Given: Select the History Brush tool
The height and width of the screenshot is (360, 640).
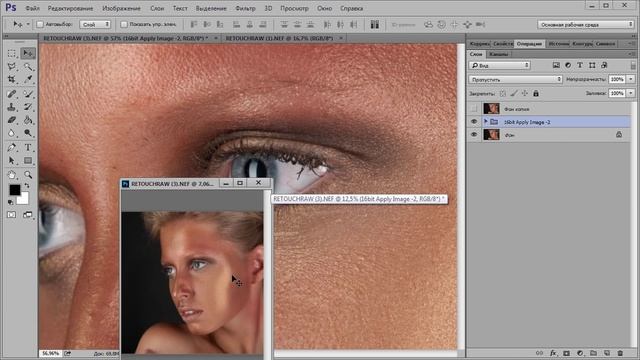Looking at the screenshot, I should point(28,107).
